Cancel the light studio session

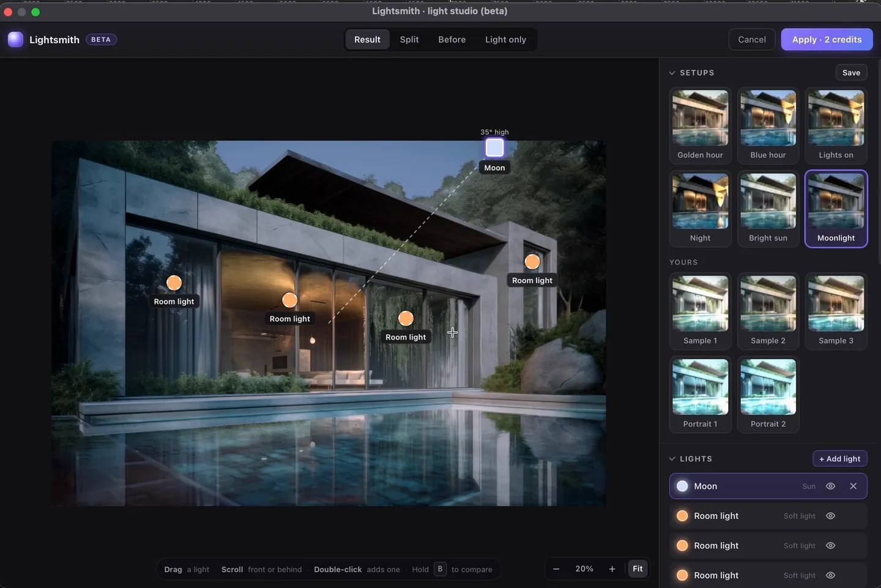point(752,40)
